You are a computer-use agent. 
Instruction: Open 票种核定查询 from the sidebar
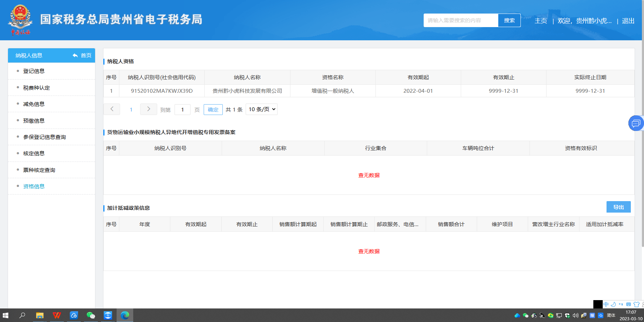[39, 170]
